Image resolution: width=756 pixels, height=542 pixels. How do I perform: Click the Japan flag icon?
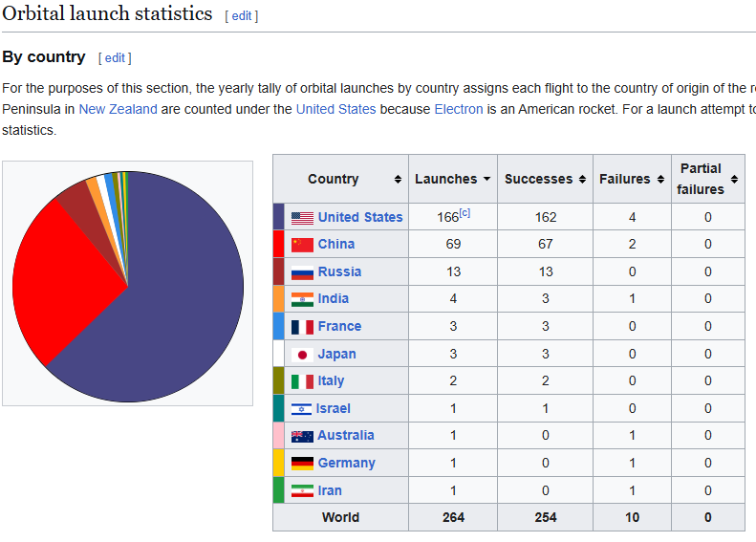302,355
